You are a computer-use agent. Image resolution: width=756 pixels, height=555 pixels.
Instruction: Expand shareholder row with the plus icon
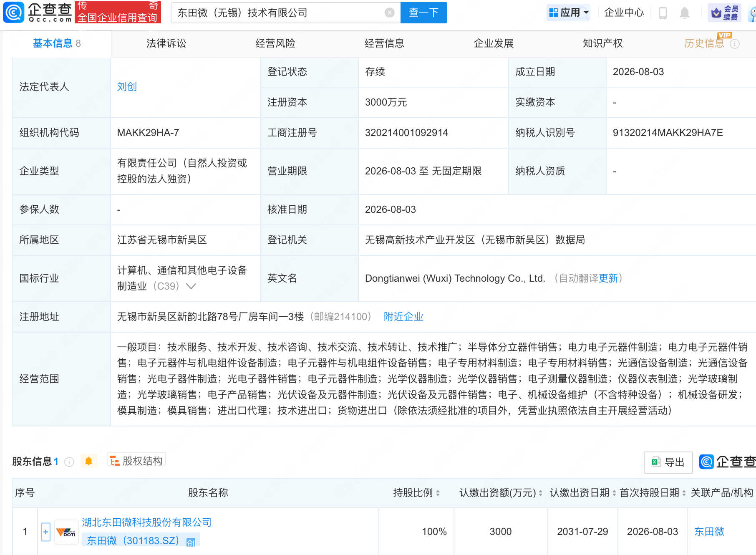[x=46, y=532]
